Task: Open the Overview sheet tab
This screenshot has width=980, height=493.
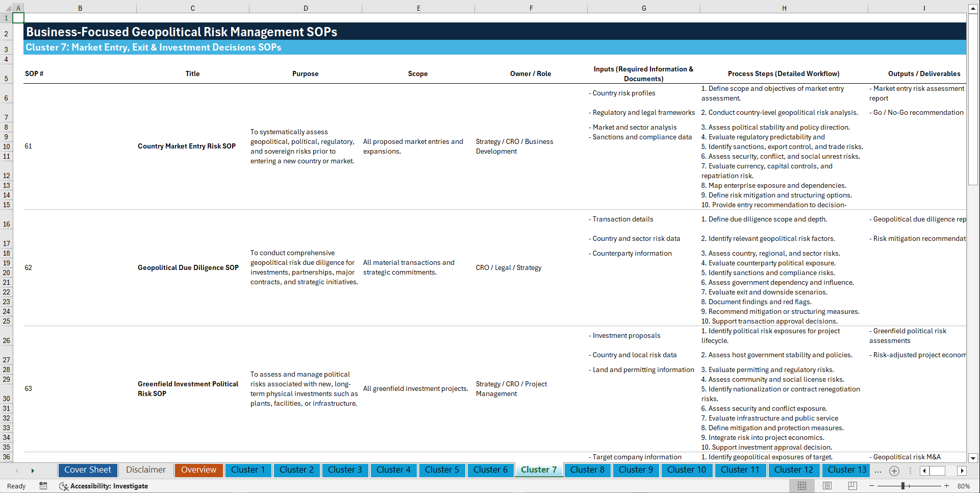Action: coord(198,470)
